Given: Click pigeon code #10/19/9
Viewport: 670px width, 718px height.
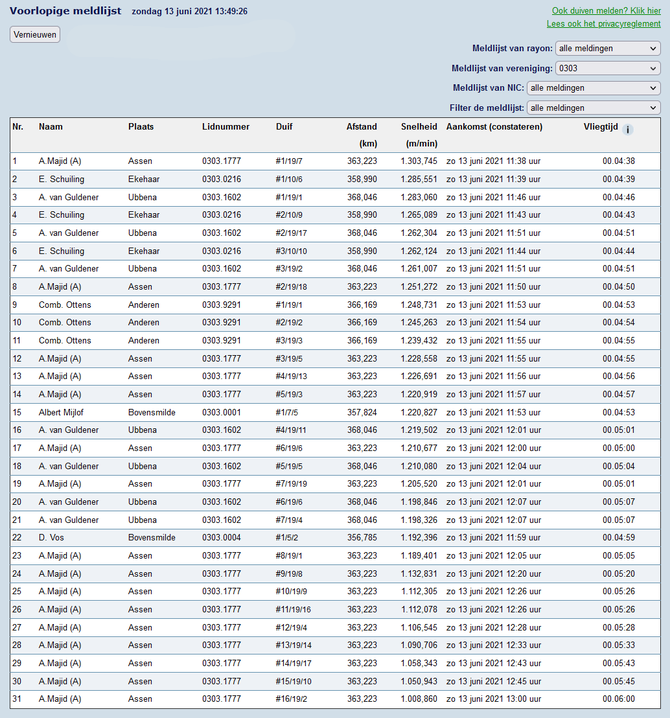Looking at the screenshot, I should point(291,592).
